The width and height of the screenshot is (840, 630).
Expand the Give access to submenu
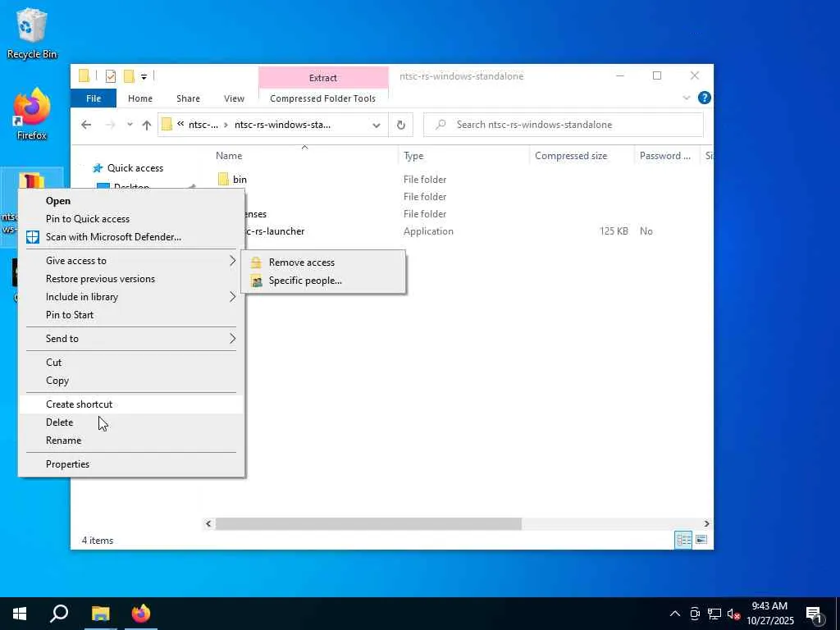(131, 261)
